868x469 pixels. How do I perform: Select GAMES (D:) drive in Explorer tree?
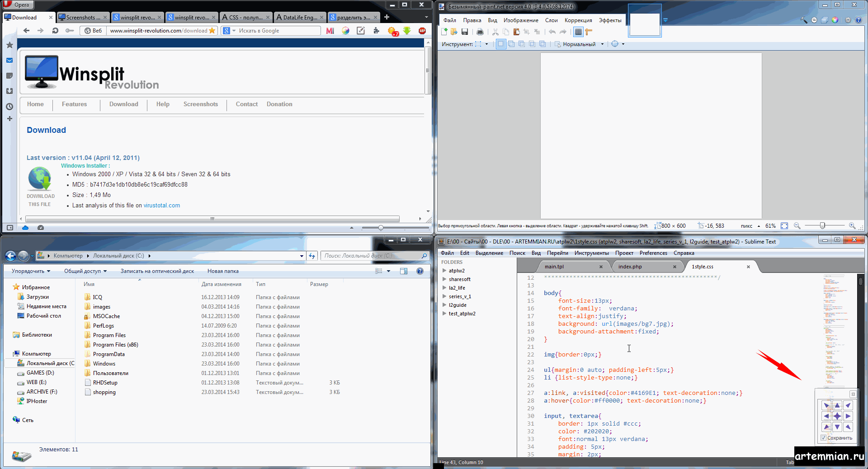click(x=40, y=373)
